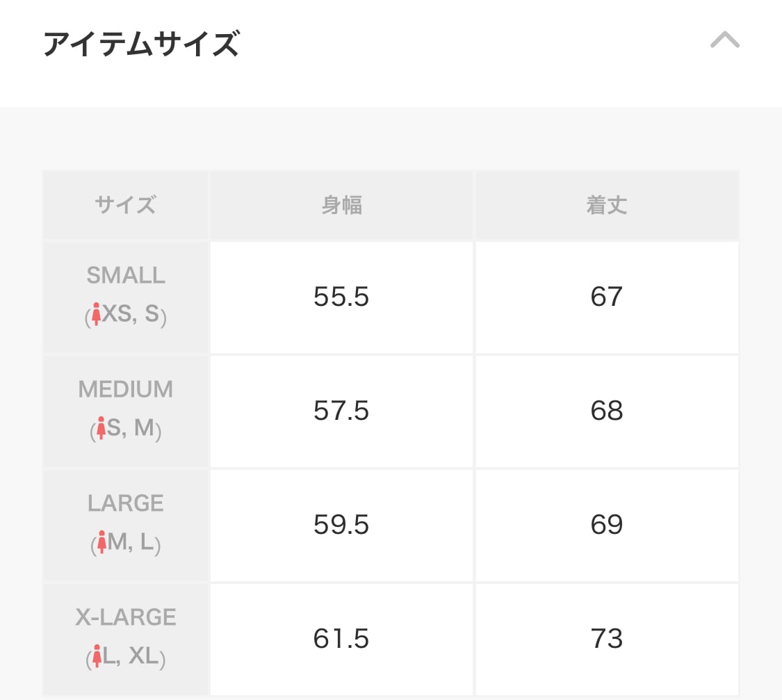782x700 pixels.
Task: Click the アイテムサイズ heading
Action: (141, 44)
